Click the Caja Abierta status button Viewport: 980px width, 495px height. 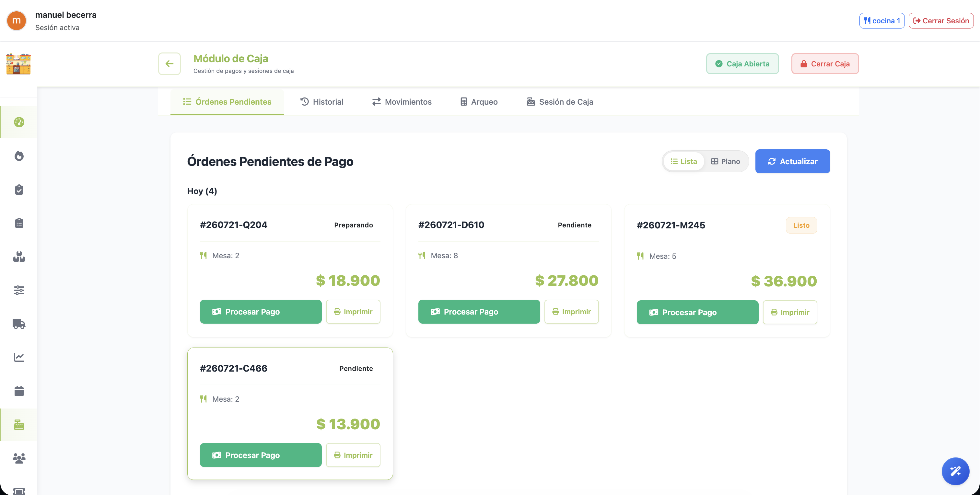pyautogui.click(x=742, y=63)
